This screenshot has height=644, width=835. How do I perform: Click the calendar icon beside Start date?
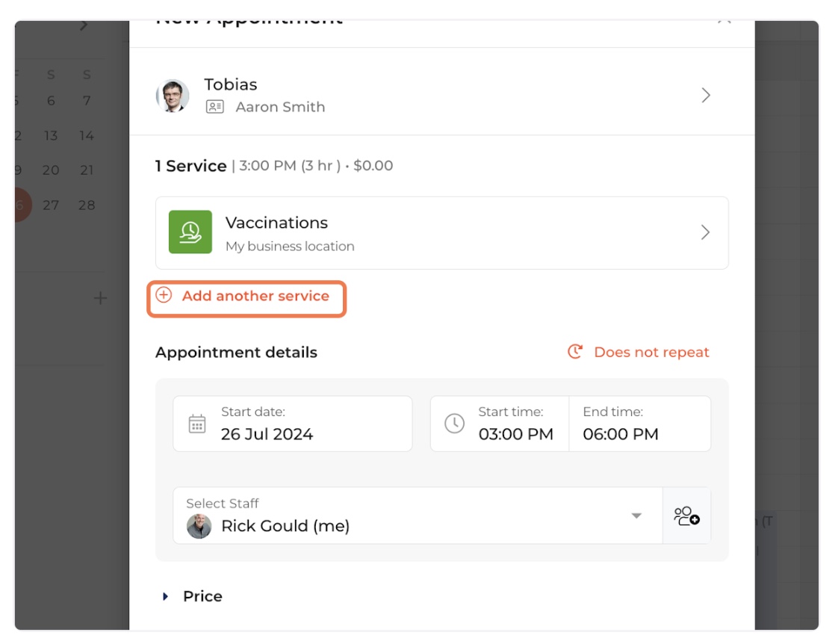tap(197, 424)
